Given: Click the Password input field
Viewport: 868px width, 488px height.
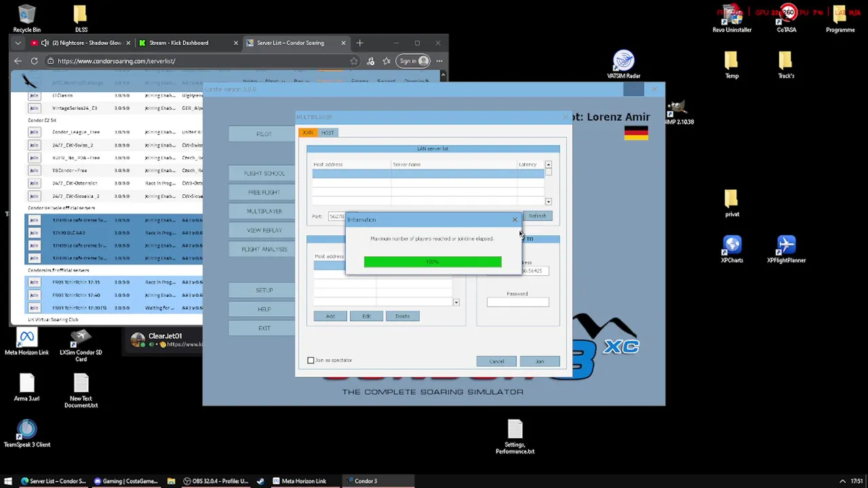Looking at the screenshot, I should pyautogui.click(x=517, y=302).
